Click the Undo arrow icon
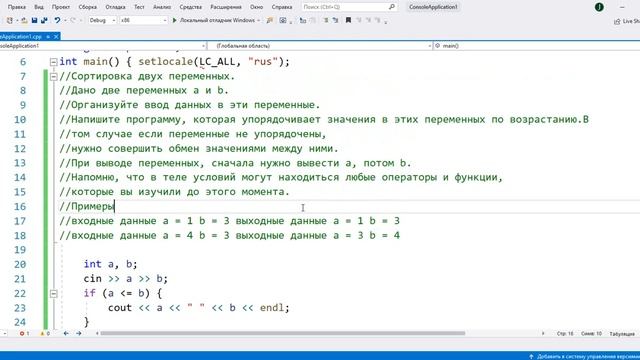Viewport: 640px width, 360px height. [x=57, y=20]
